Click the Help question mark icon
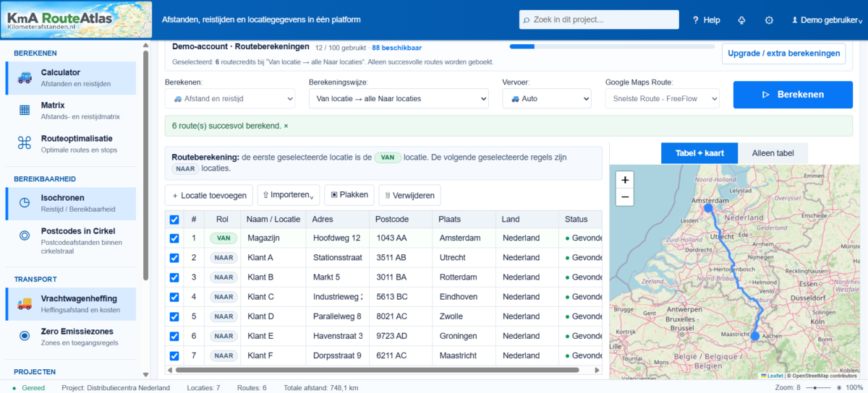The width and height of the screenshot is (868, 393). pyautogui.click(x=695, y=20)
